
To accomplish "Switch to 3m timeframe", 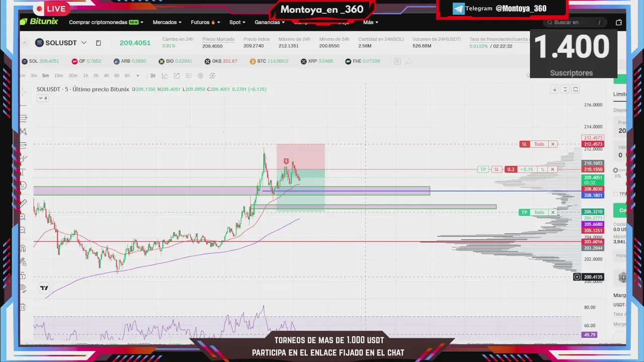I will tap(34, 76).
